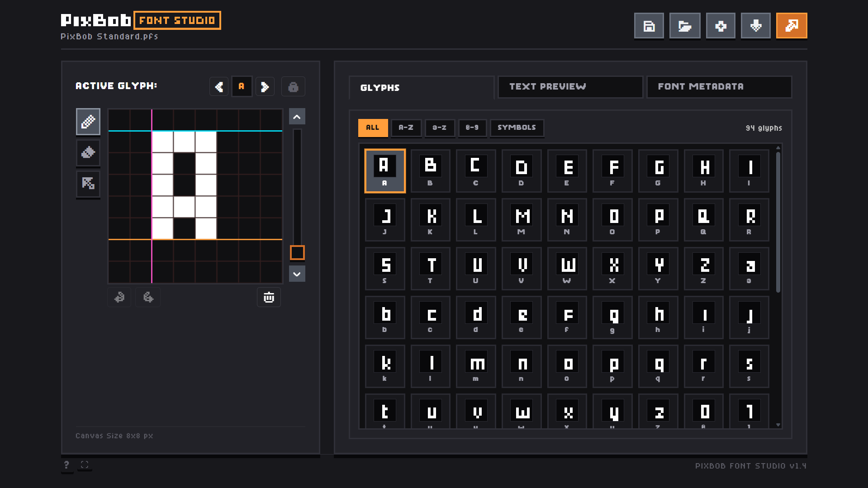
Task: Open font file via folder icon
Action: point(685,26)
